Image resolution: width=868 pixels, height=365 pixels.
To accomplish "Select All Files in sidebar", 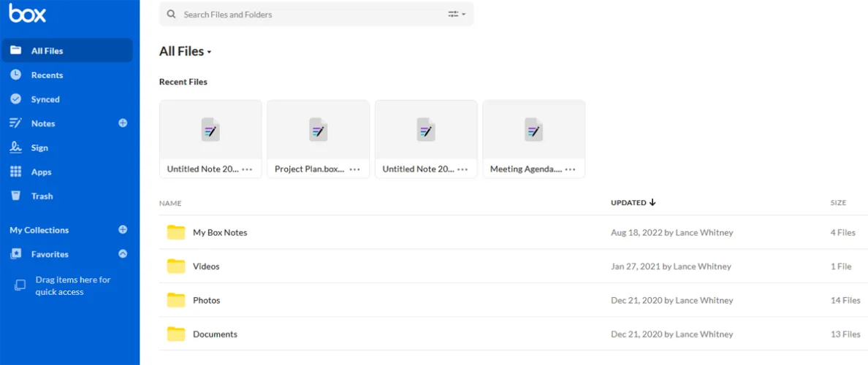I will pyautogui.click(x=47, y=51).
